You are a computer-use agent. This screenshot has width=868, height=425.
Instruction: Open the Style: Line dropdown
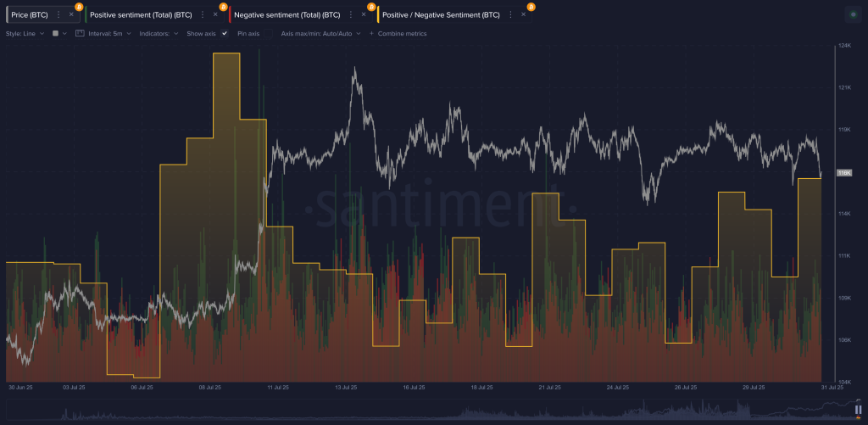[25, 33]
